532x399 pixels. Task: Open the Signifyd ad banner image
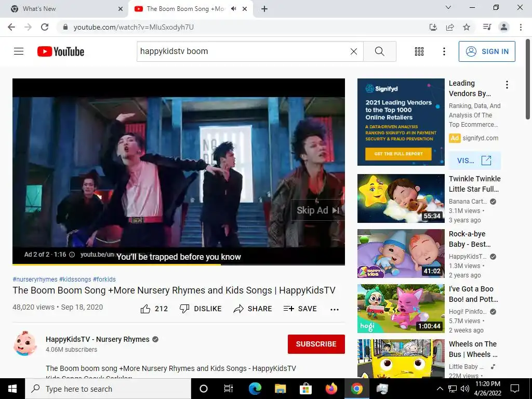point(401,122)
